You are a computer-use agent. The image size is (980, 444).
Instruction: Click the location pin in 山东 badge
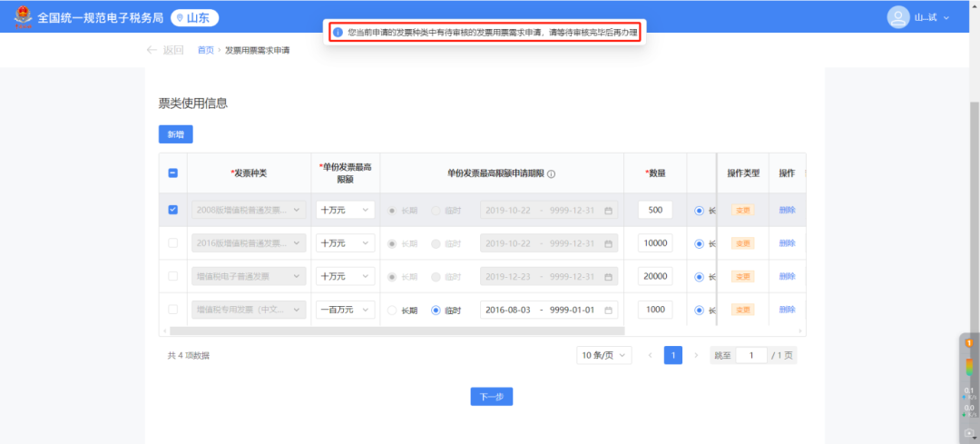click(x=181, y=18)
